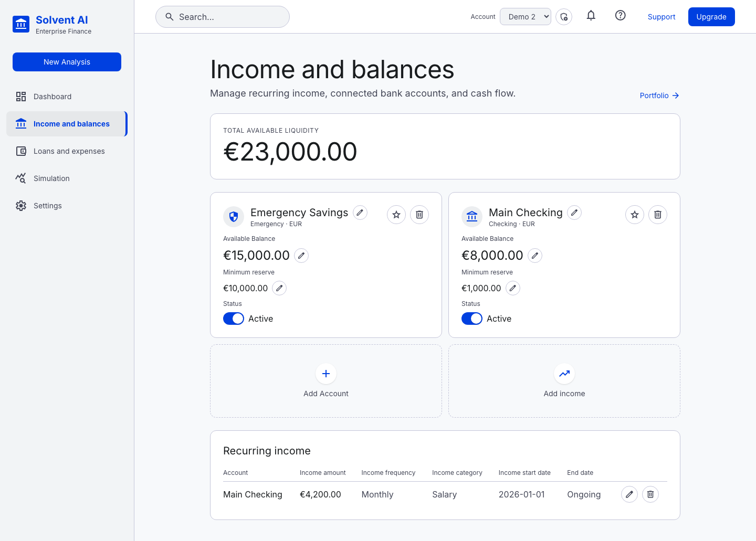The width and height of the screenshot is (756, 541).
Task: Click the Upgrade button
Action: [711, 17]
